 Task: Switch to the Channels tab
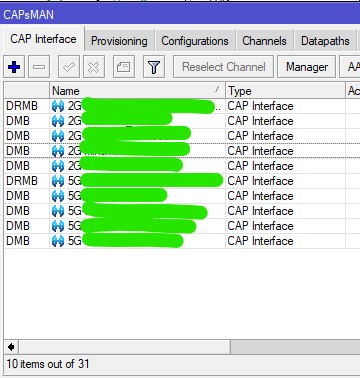coord(264,41)
